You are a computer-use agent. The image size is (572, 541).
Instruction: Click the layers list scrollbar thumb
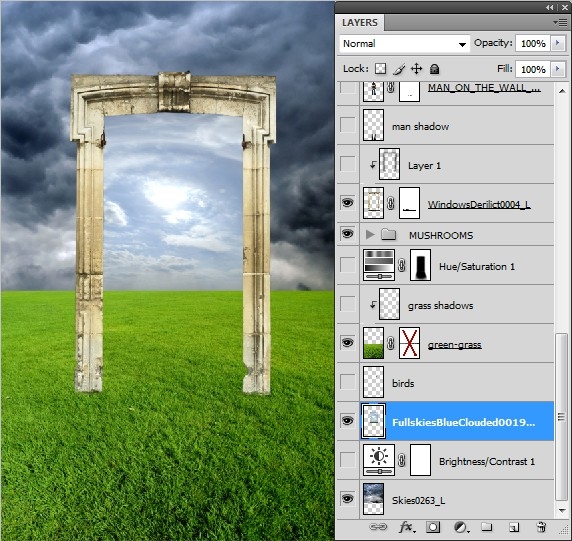pos(562,417)
